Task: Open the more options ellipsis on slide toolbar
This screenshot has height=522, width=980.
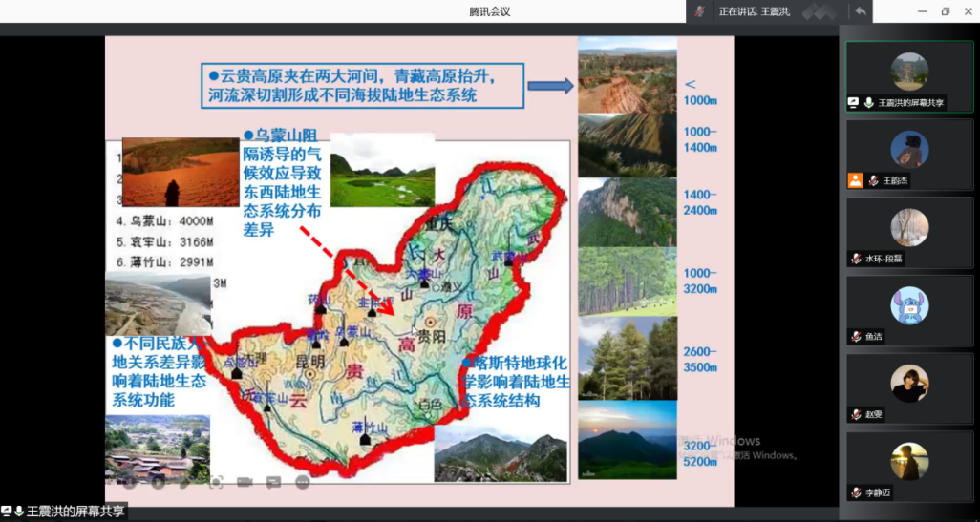Action: (303, 482)
